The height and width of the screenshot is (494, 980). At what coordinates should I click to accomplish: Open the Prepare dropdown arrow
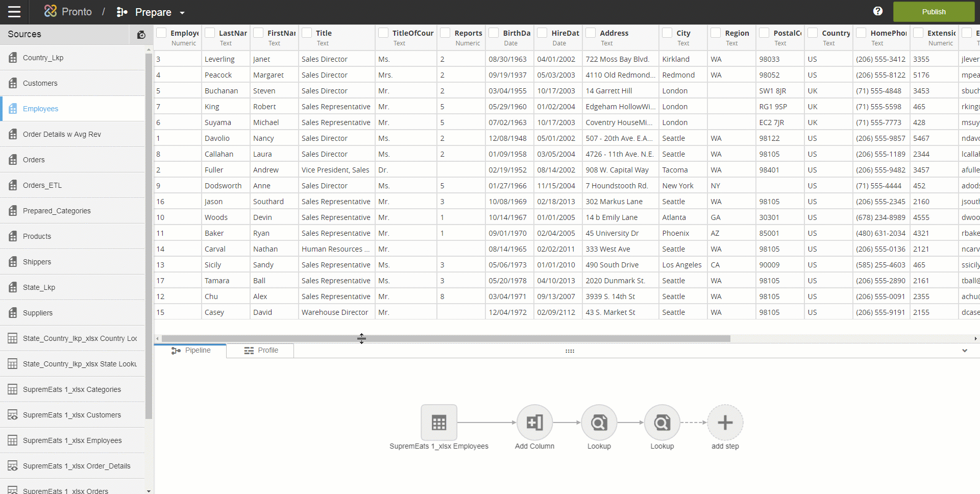tap(182, 13)
